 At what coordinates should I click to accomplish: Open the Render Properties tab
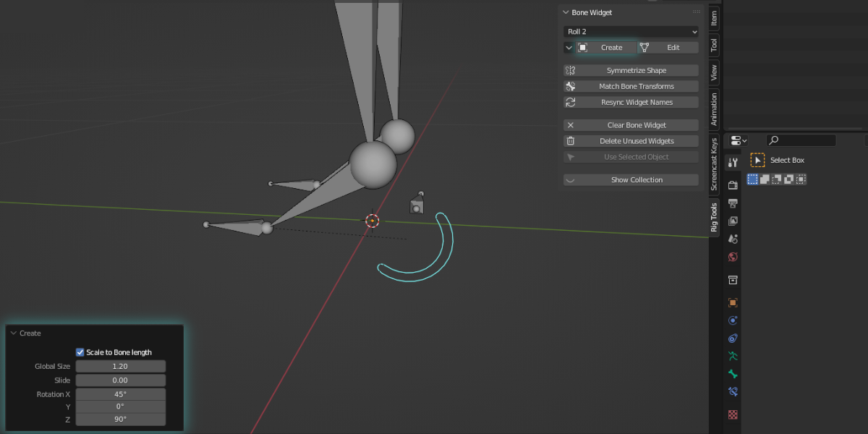coord(733,184)
